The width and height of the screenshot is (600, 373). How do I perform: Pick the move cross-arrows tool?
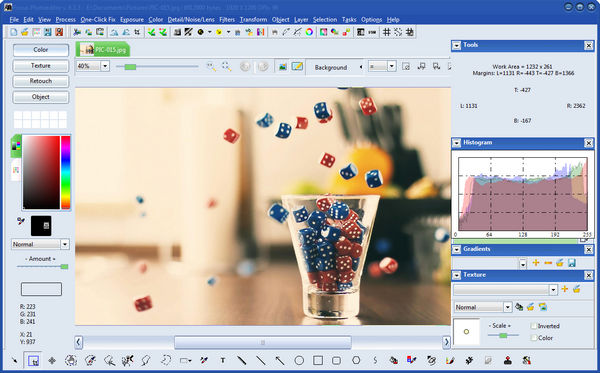pyautogui.click(x=52, y=360)
